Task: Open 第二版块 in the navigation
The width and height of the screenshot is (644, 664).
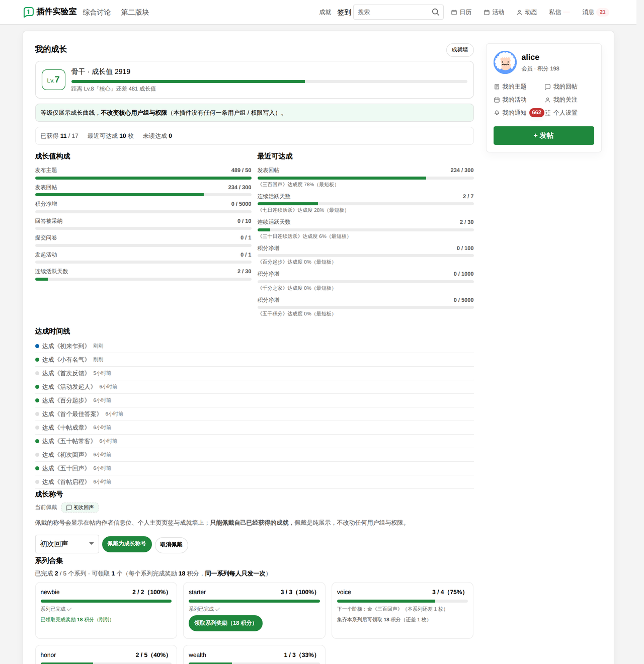Action: coord(135,12)
